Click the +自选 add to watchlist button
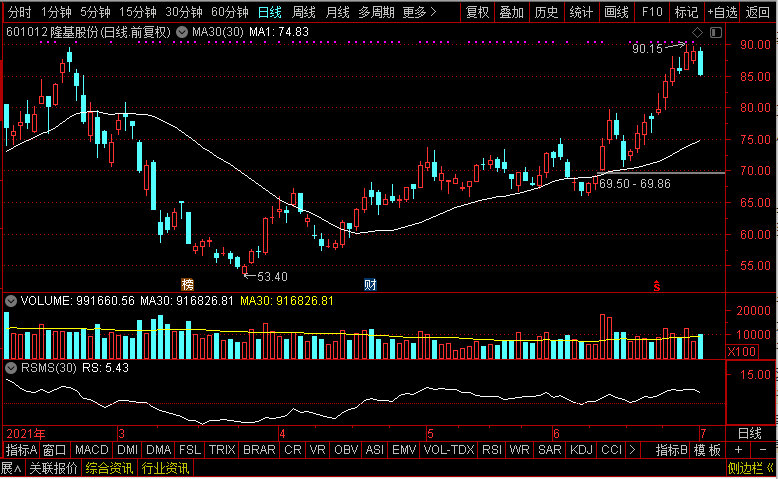 (x=722, y=12)
